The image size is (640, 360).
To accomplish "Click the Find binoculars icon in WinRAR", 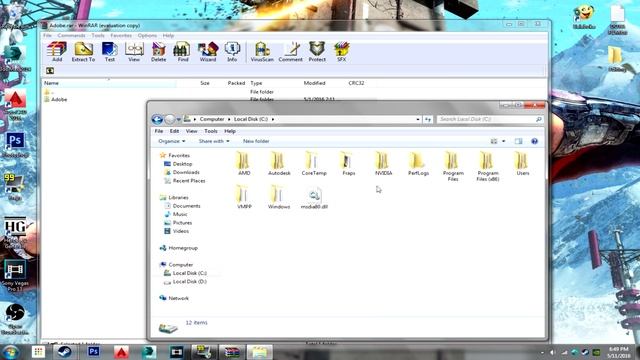I will (x=182, y=52).
